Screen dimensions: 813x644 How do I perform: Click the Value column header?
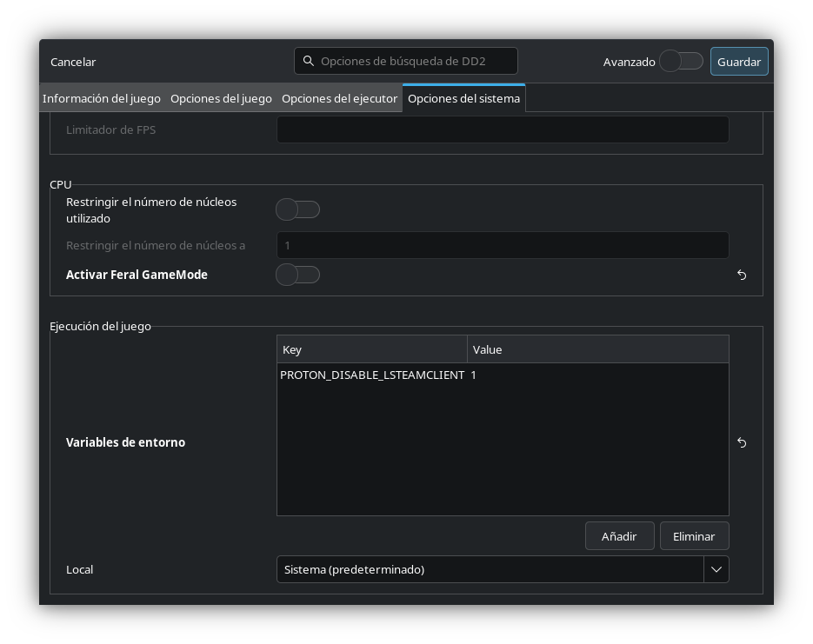point(598,349)
